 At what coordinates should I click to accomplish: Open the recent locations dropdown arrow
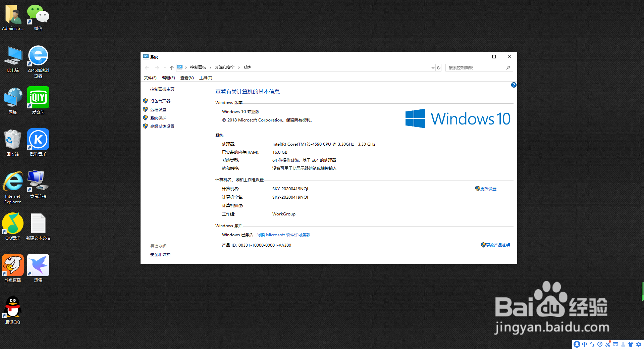(164, 67)
